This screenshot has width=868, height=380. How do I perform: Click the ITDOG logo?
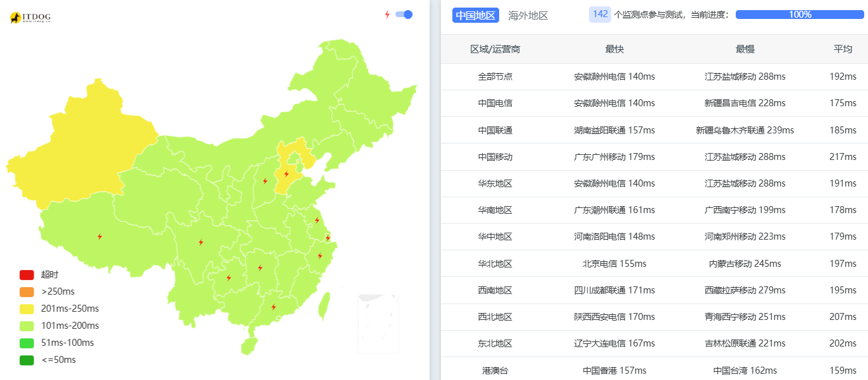tap(30, 18)
